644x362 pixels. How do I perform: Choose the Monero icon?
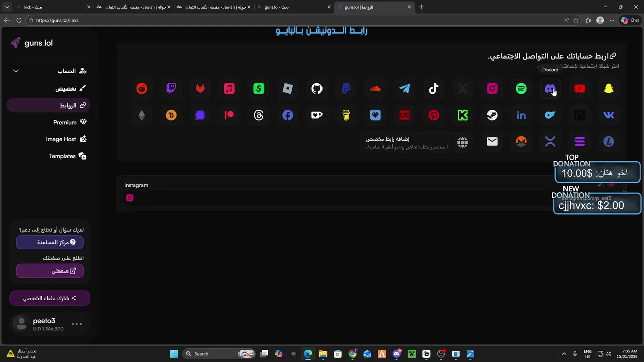tap(521, 142)
